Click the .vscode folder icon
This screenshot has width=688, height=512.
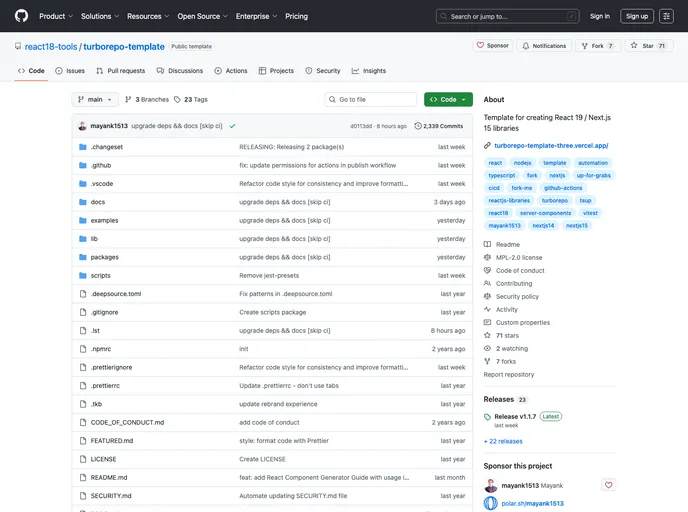coord(82,184)
